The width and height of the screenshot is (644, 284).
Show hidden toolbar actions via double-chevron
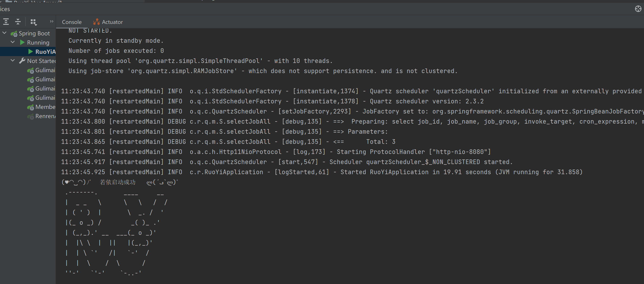tap(51, 22)
